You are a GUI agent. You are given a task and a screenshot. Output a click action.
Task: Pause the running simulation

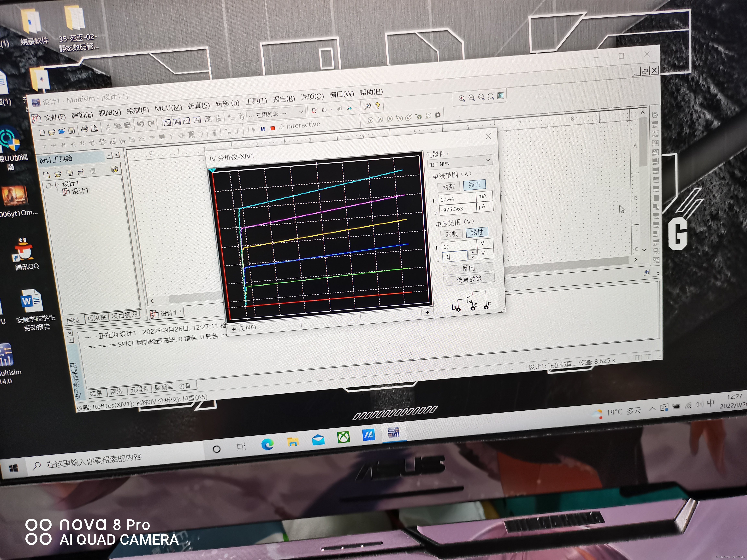[263, 129]
